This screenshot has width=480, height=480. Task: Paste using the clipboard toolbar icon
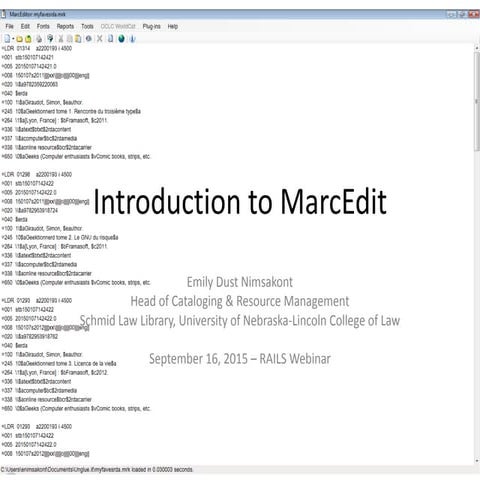tap(78, 39)
